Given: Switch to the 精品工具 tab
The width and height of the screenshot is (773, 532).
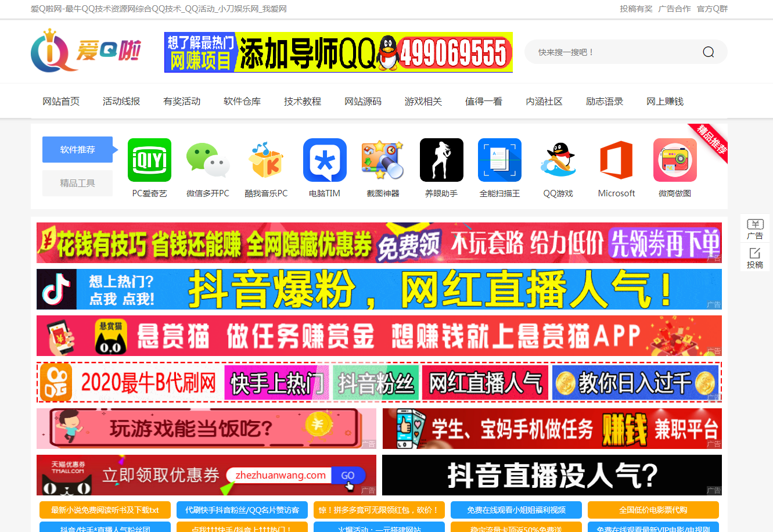Looking at the screenshot, I should tap(77, 184).
